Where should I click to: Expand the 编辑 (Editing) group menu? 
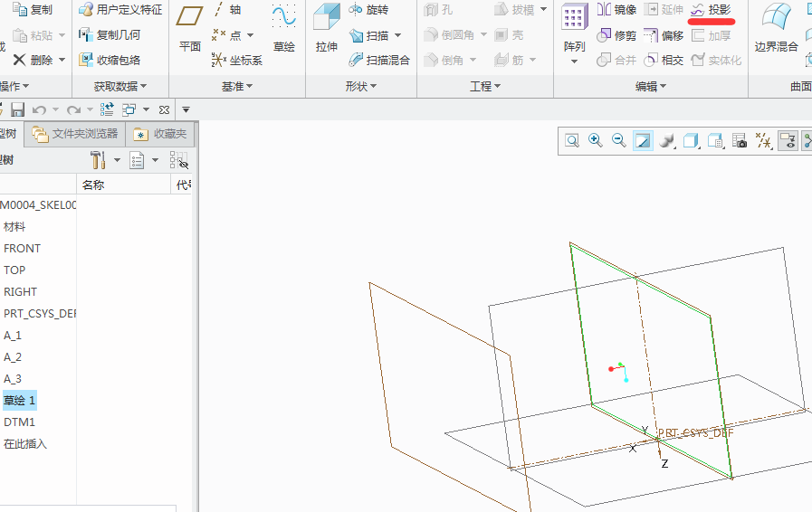(651, 87)
